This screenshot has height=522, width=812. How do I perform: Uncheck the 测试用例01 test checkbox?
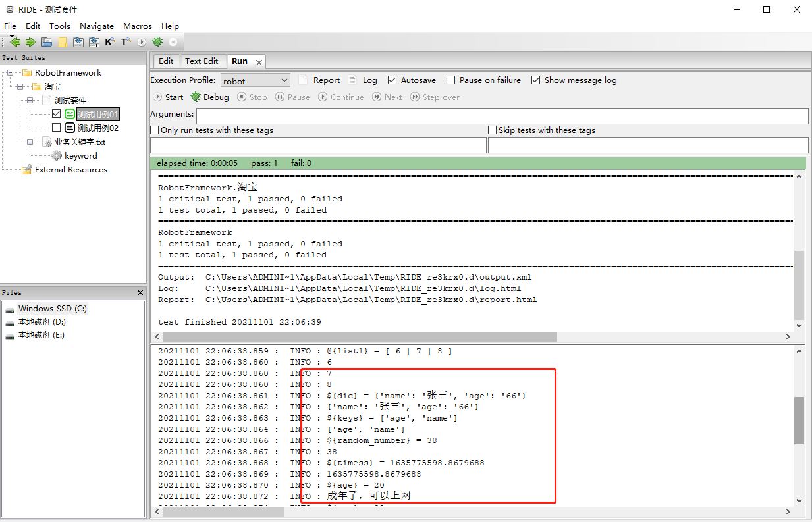pos(56,114)
